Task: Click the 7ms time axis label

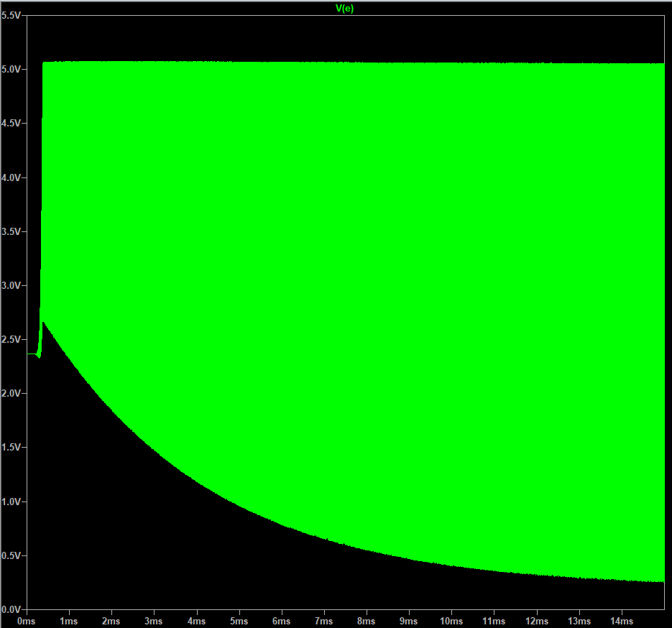Action: 323,621
